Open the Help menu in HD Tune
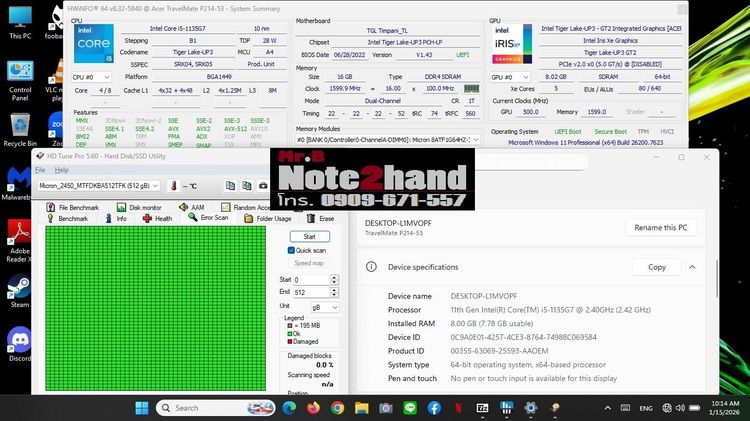The image size is (750, 421). click(61, 170)
